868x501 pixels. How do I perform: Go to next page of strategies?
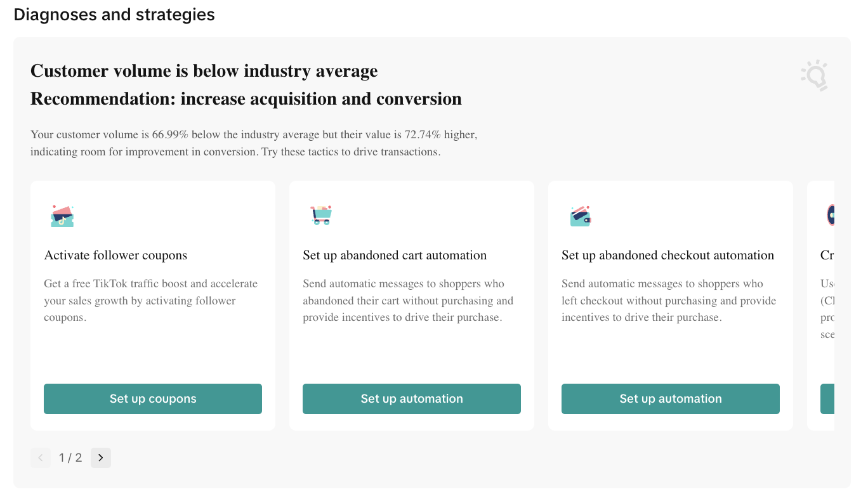(x=100, y=458)
